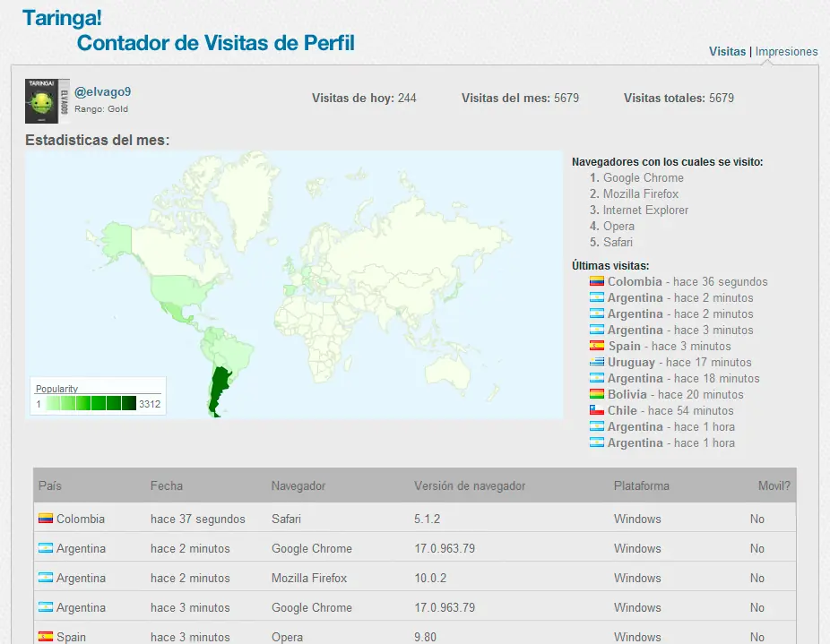Click the Opera cell in the Spain row
The width and height of the screenshot is (830, 644).
pos(287,637)
